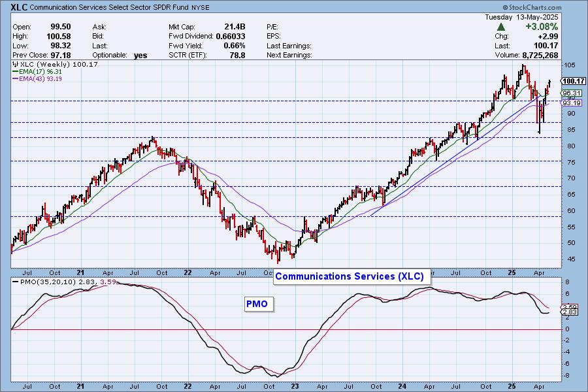Click the black PMO legend line
This screenshot has height=392, width=588.
click(16, 282)
